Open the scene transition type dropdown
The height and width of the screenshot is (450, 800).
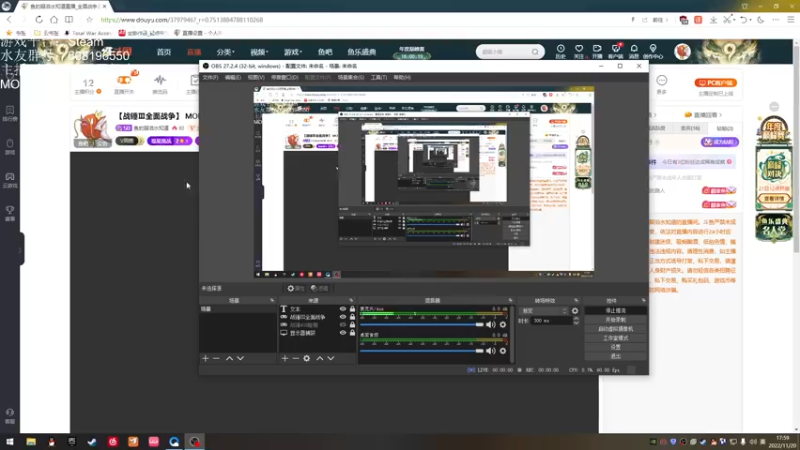point(544,311)
